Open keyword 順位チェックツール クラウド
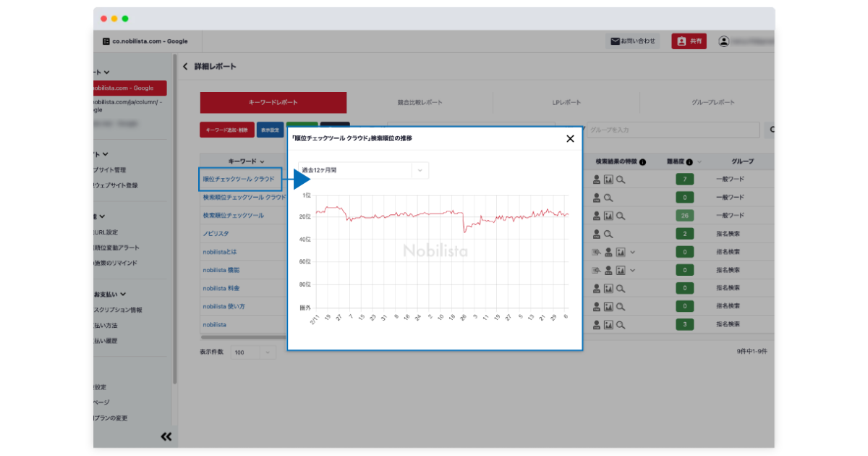The height and width of the screenshot is (456, 868). (239, 179)
